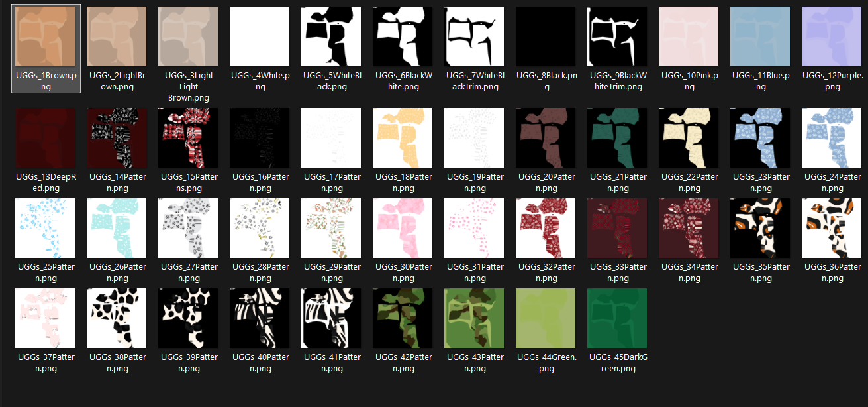Select the UGGs_44Green.png thumbnail
This screenshot has width=868, height=407.
coord(546,318)
